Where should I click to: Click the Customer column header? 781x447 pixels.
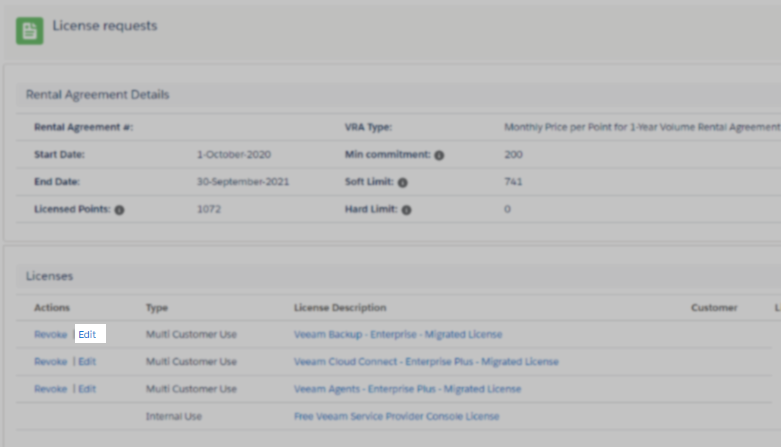tap(714, 308)
